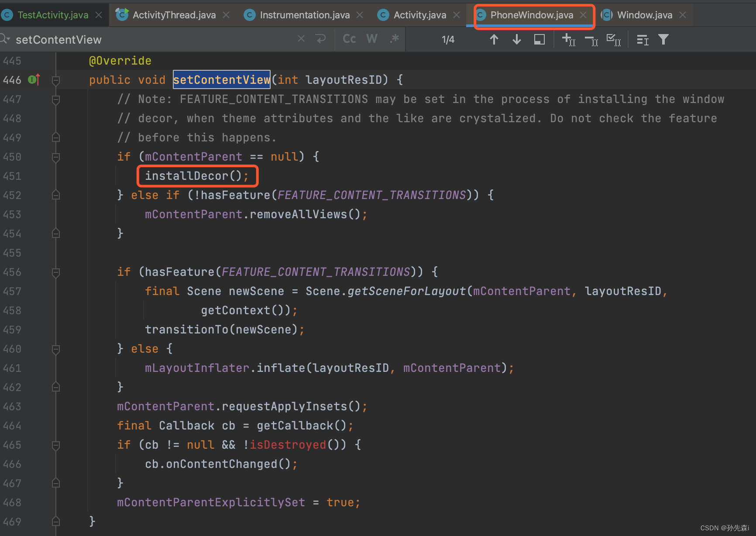Open the Instrumentation.java tab
Screen dimensions: 756x536
pos(305,15)
